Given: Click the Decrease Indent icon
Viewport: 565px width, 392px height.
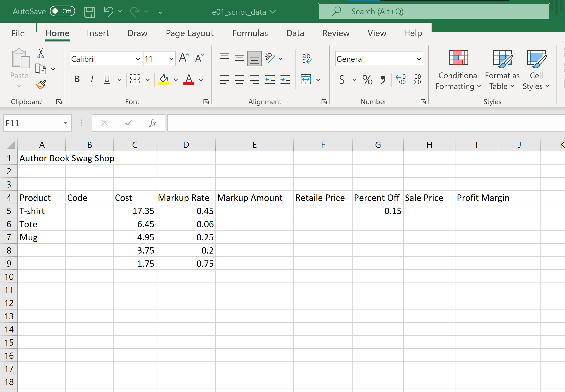Looking at the screenshot, I should (x=270, y=79).
